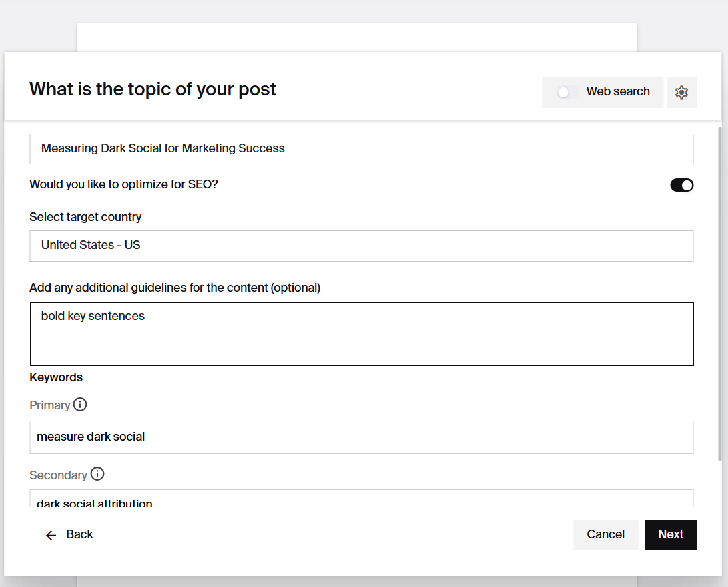Open the settings gear icon
Viewport: 728px width, 587px height.
pos(681,92)
